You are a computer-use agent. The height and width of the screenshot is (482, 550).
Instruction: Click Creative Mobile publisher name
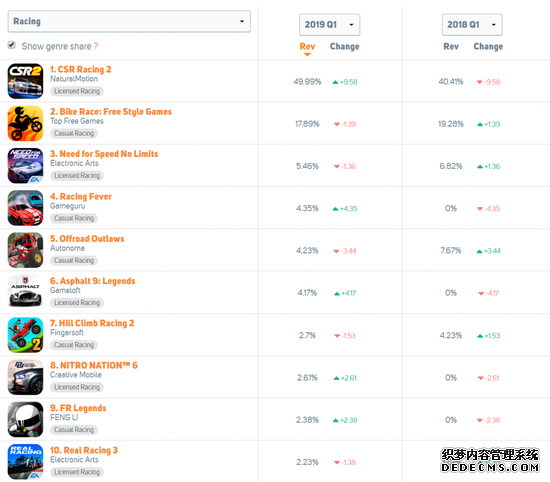click(76, 375)
